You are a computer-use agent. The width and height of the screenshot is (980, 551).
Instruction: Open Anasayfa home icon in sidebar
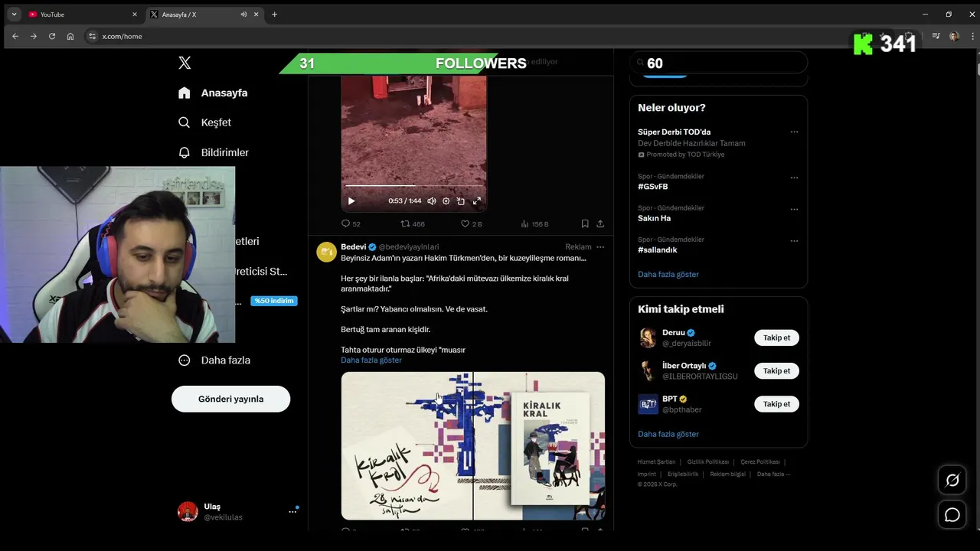[x=184, y=93]
